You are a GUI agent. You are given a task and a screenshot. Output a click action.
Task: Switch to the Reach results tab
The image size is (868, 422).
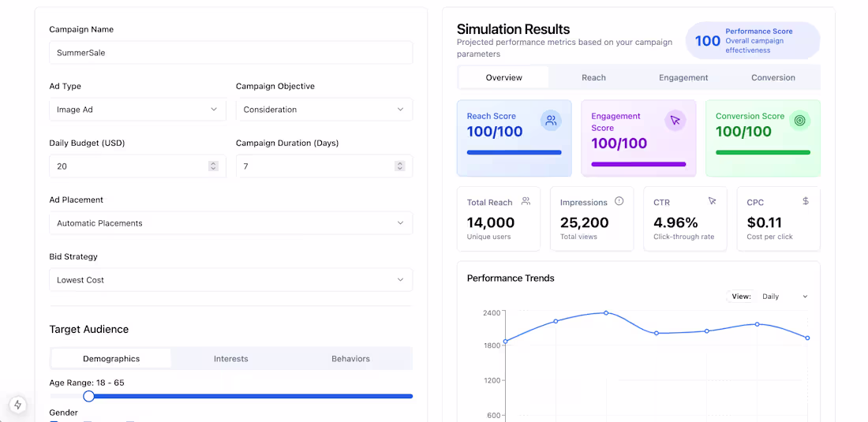click(593, 77)
